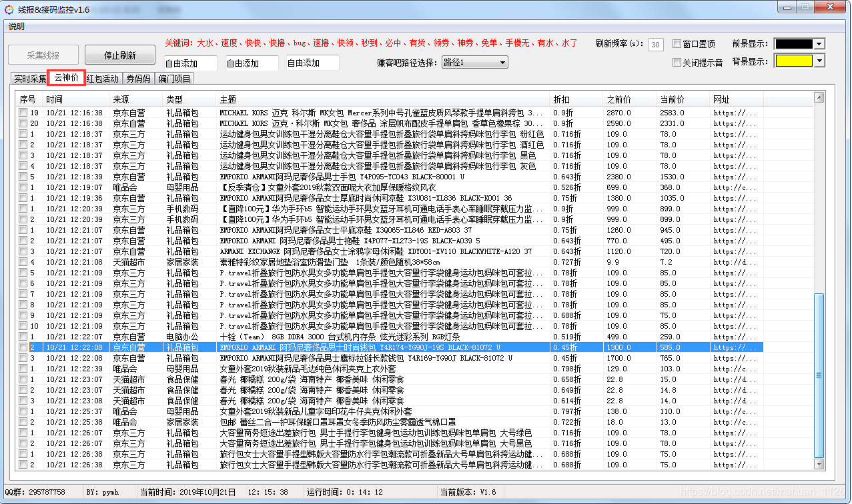The image size is (852, 504).
Task: Click the 停止刷新 button
Action: (x=120, y=55)
